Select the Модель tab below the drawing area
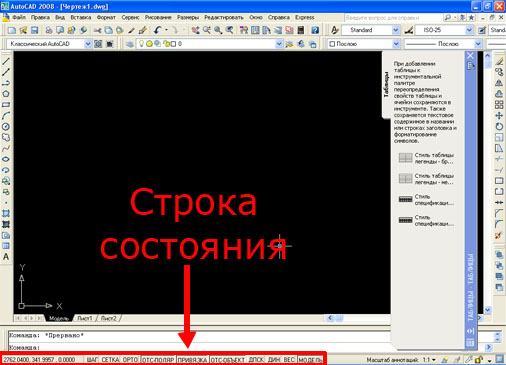This screenshot has width=506, height=365. pos(59,318)
